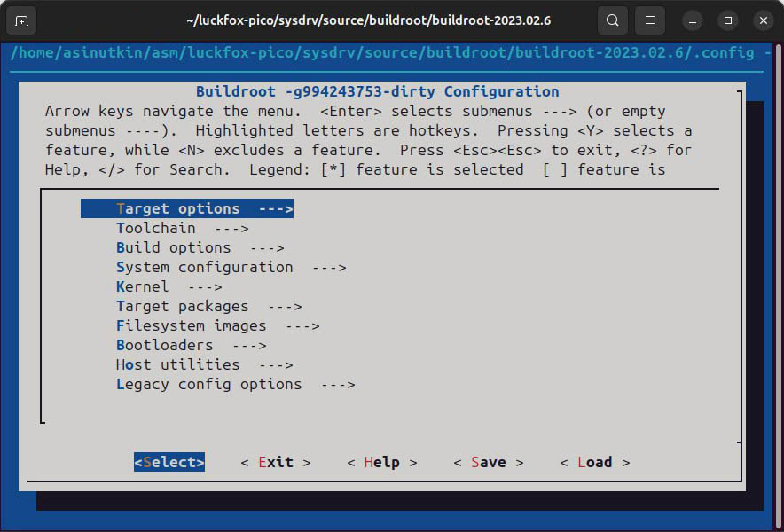Expand the System configuration entry

click(x=231, y=267)
